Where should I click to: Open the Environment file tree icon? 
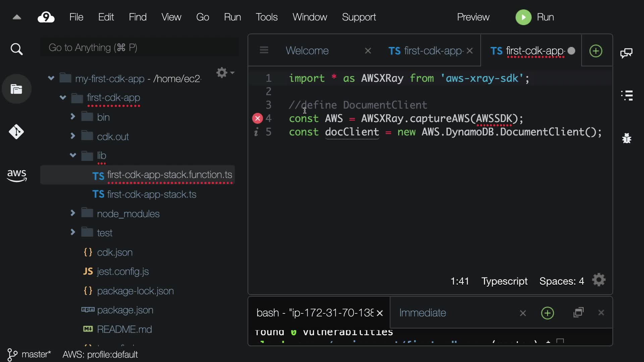tap(16, 89)
